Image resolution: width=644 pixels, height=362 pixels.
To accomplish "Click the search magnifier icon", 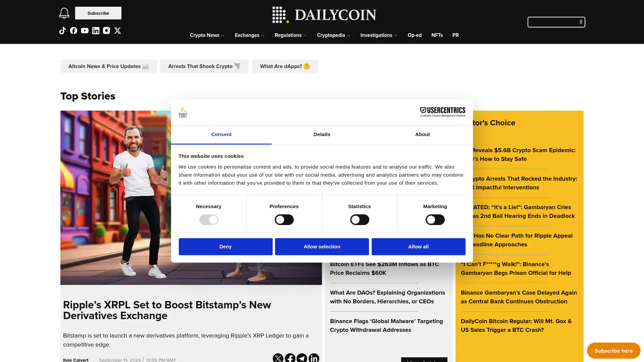I will tap(581, 22).
